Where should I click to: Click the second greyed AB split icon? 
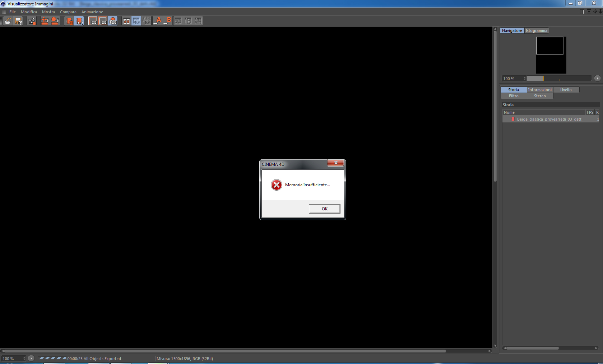coord(188,21)
